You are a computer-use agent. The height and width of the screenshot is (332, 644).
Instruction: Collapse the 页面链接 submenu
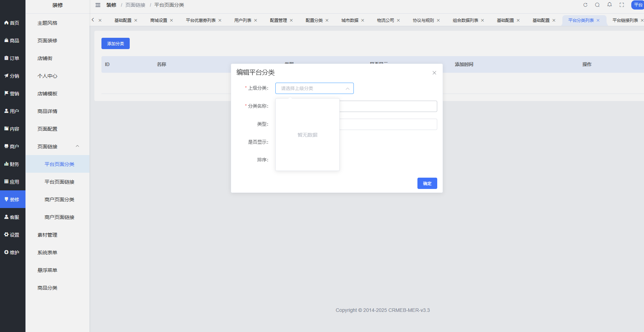(77, 146)
